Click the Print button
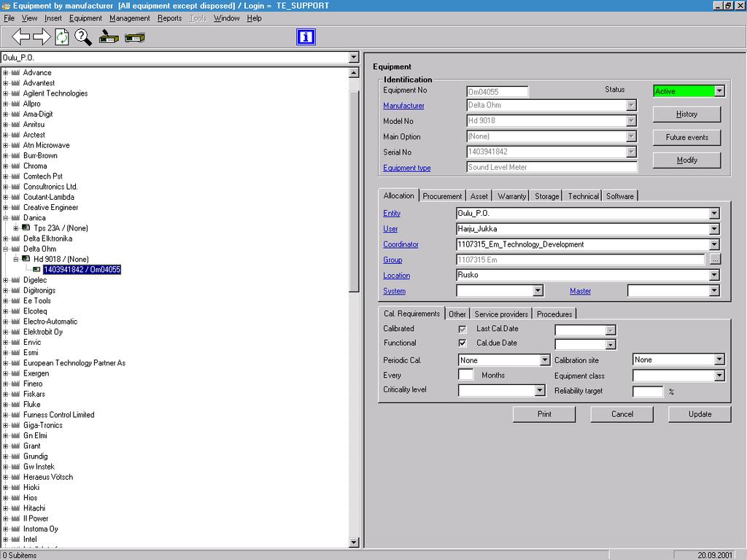 point(544,414)
